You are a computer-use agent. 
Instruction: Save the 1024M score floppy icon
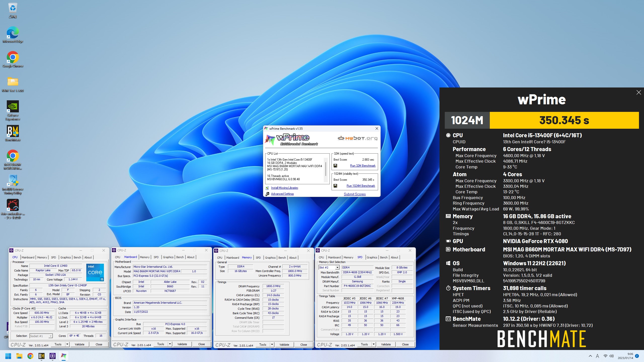coord(335,186)
